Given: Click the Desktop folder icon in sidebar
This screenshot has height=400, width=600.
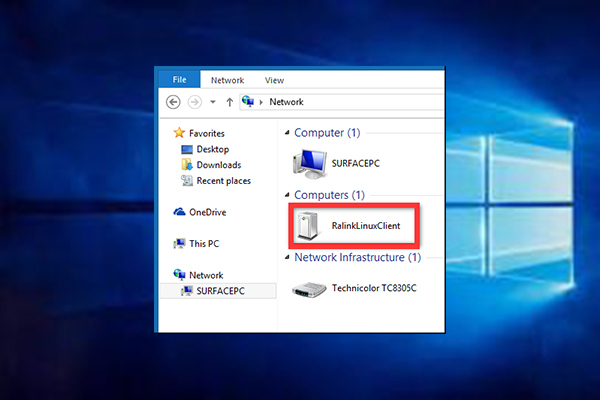Looking at the screenshot, I should point(187,149).
